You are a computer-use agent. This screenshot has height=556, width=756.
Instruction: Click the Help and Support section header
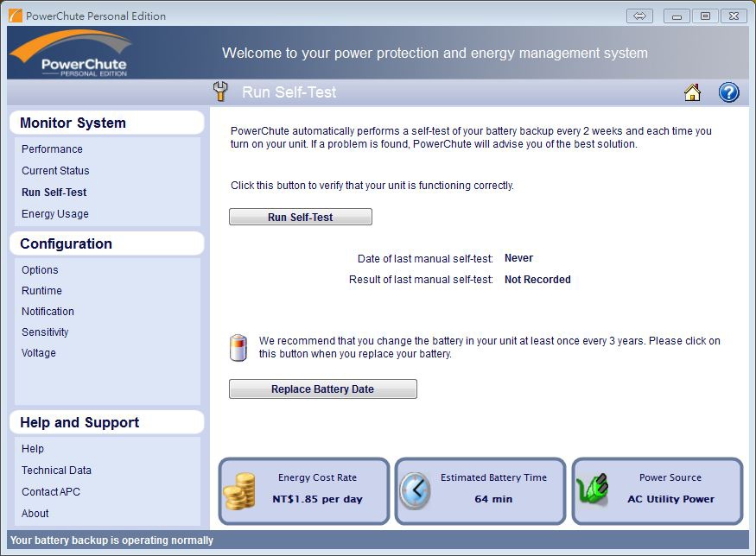(106, 422)
